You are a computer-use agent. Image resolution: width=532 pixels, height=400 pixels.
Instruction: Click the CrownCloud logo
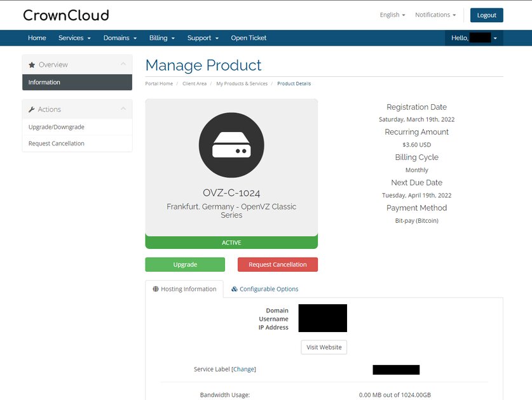click(x=65, y=15)
